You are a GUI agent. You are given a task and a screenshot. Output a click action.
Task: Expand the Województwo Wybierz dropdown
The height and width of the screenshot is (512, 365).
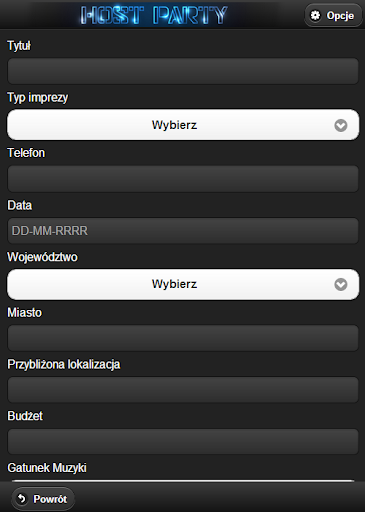[183, 284]
